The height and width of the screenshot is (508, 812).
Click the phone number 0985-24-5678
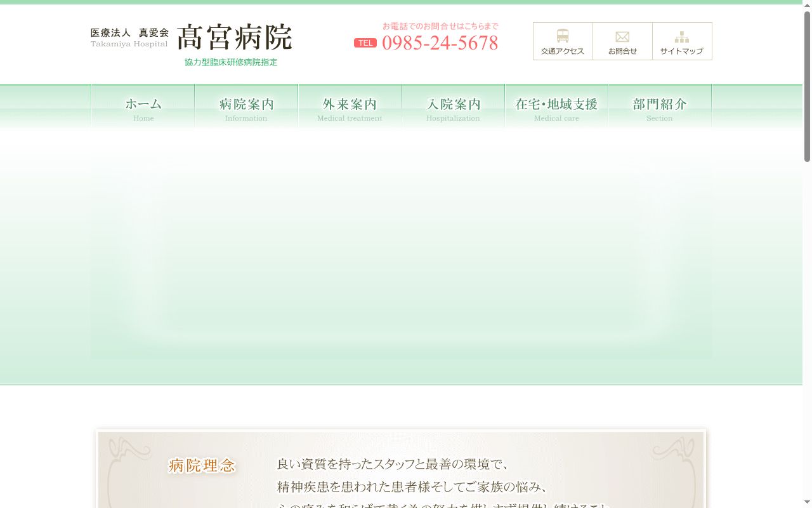pyautogui.click(x=440, y=43)
